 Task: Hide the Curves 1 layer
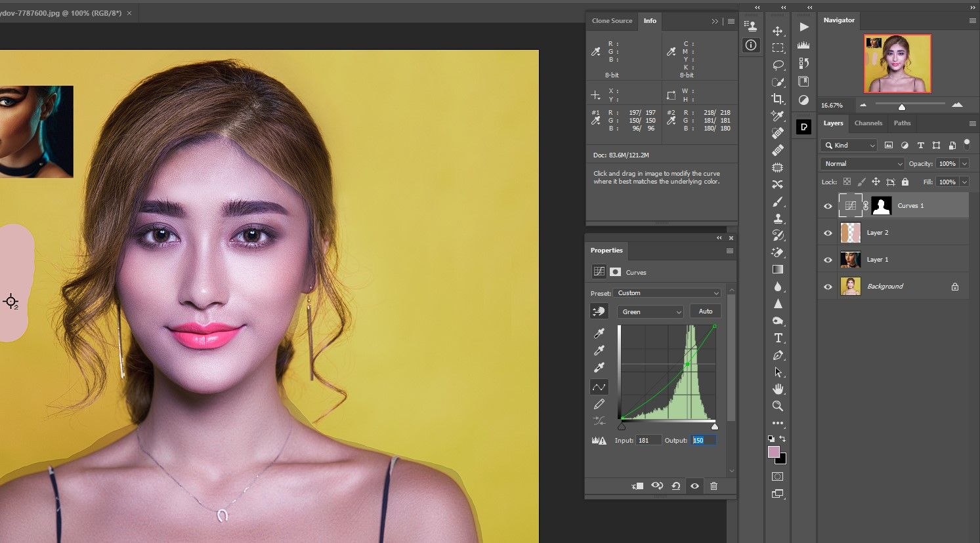pyautogui.click(x=828, y=206)
